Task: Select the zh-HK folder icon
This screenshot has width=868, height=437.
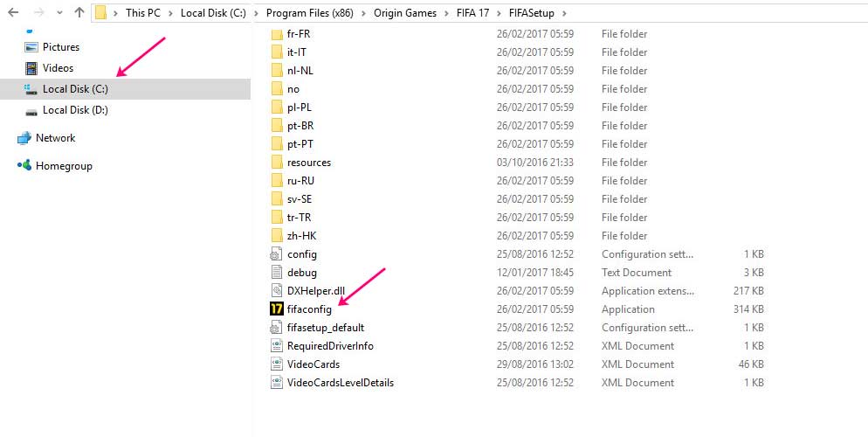Action: coord(277,235)
